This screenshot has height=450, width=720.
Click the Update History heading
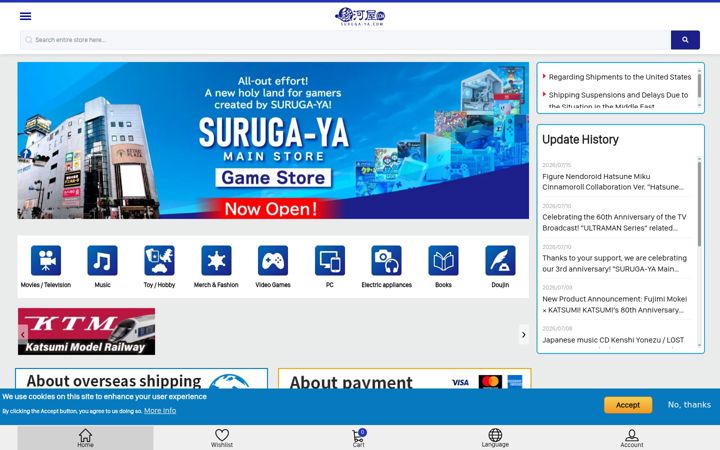pos(580,140)
